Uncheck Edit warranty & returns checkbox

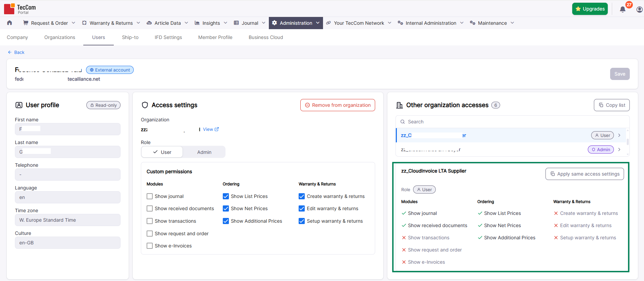click(x=302, y=208)
